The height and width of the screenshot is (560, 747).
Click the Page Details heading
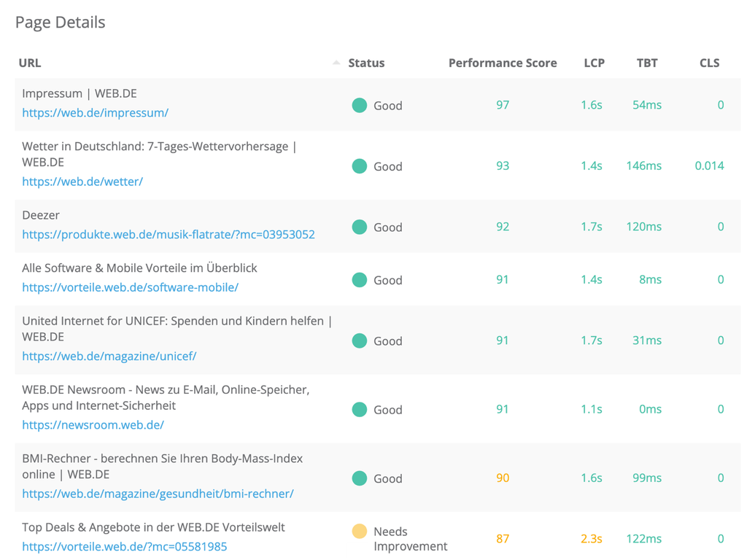click(x=60, y=23)
